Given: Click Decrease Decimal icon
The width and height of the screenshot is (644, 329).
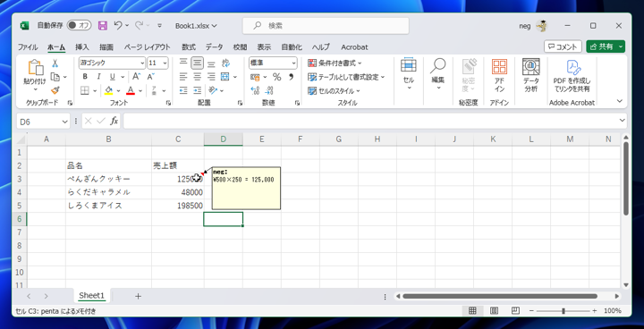Looking at the screenshot, I should [269, 90].
